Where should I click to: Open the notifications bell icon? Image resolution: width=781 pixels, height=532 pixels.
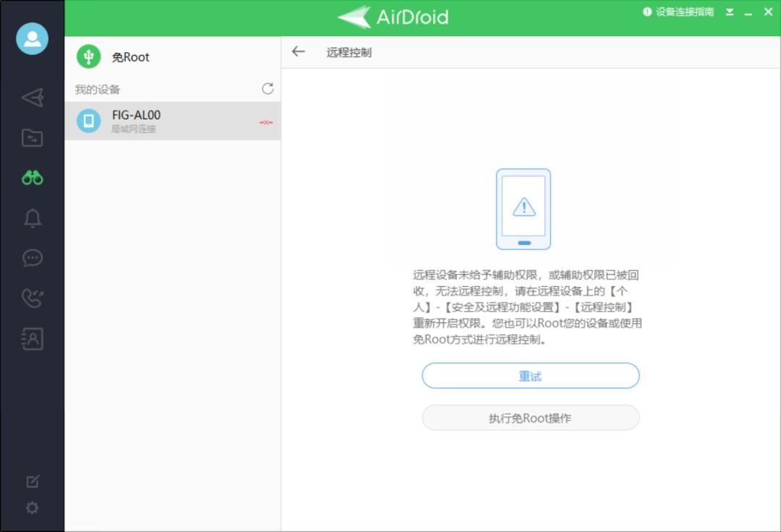pyautogui.click(x=31, y=218)
